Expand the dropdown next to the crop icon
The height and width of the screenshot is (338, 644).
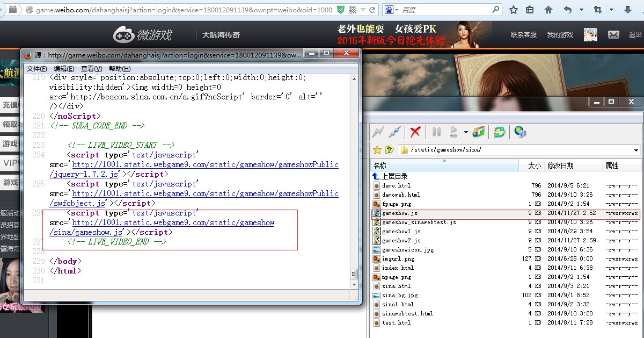tap(611, 10)
